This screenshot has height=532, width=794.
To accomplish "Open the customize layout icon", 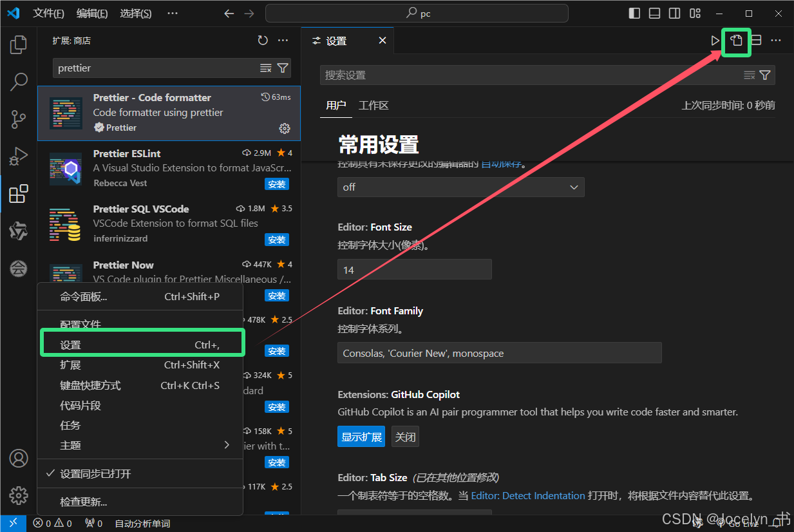I will [695, 14].
